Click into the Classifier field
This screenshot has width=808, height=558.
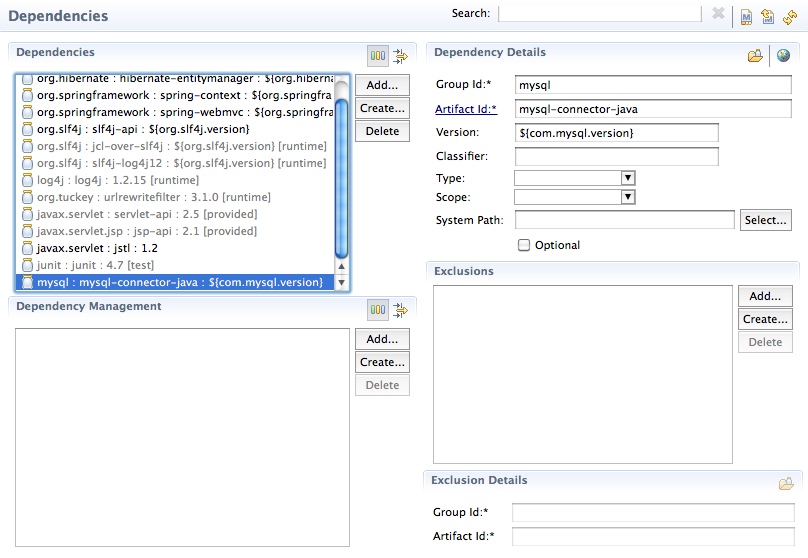pos(616,157)
